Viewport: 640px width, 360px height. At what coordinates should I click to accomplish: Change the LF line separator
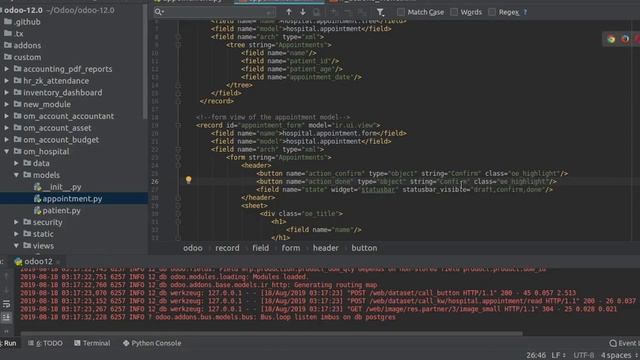pos(558,355)
